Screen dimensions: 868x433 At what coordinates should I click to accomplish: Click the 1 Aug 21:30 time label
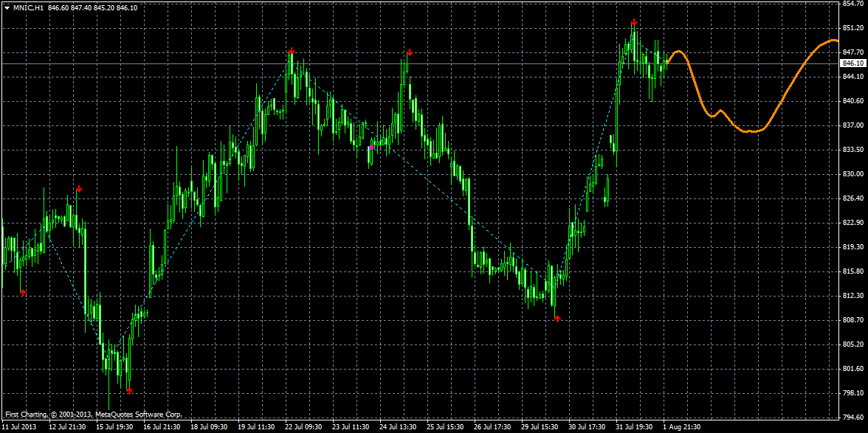pyautogui.click(x=682, y=427)
